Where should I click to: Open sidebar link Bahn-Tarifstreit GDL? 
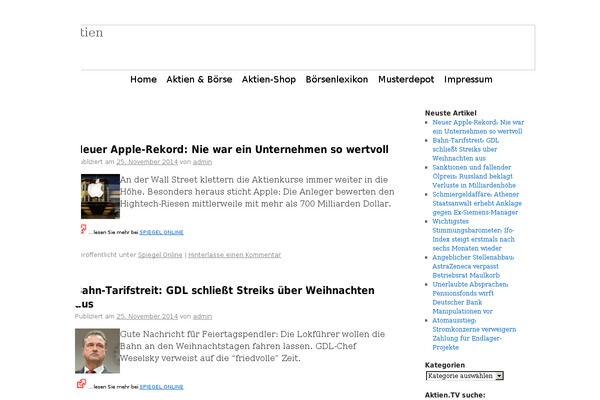466,149
